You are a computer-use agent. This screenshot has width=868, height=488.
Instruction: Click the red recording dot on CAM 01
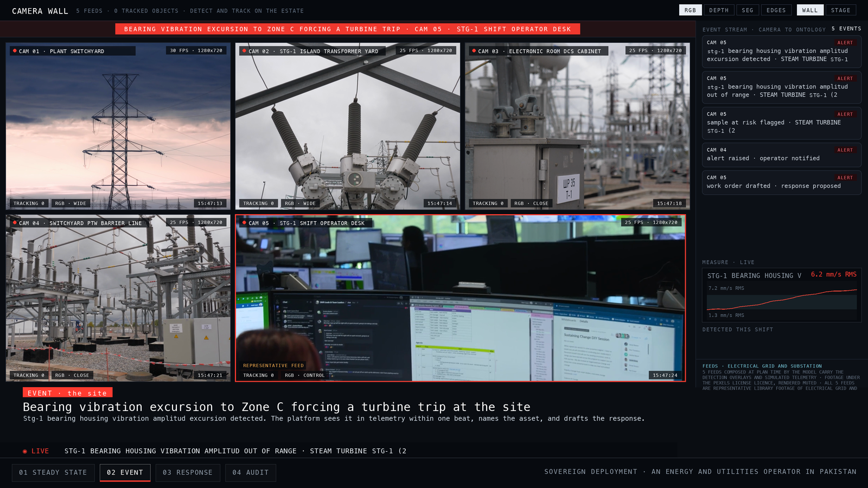point(15,51)
